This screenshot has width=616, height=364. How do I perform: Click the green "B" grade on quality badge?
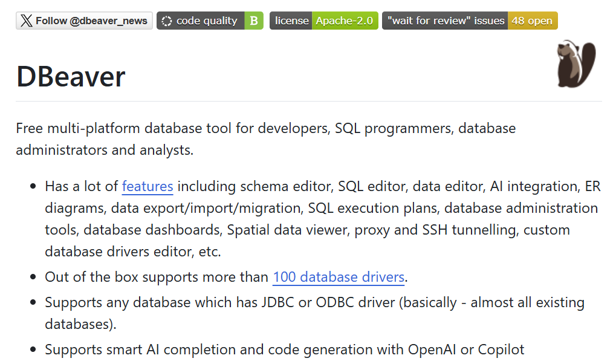pos(254,21)
